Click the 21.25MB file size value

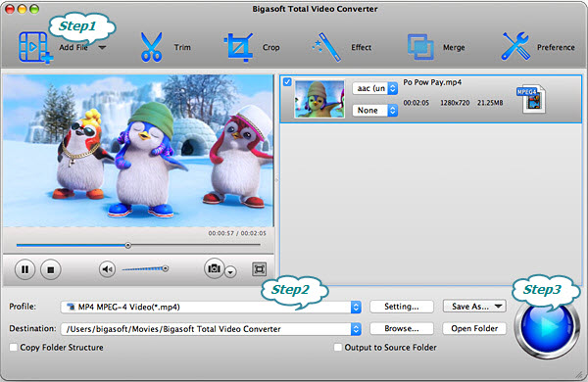490,103
